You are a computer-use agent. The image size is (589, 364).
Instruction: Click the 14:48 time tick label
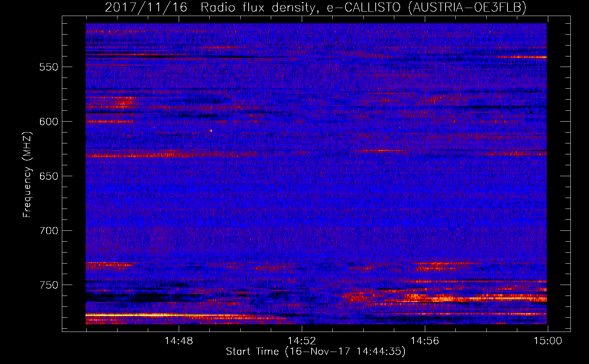click(x=179, y=341)
